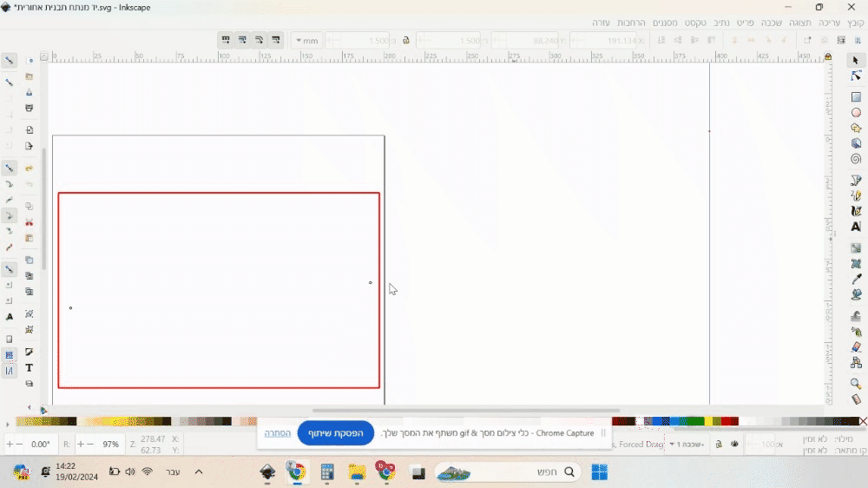
Task: Click the Export document icon
Action: click(x=30, y=146)
